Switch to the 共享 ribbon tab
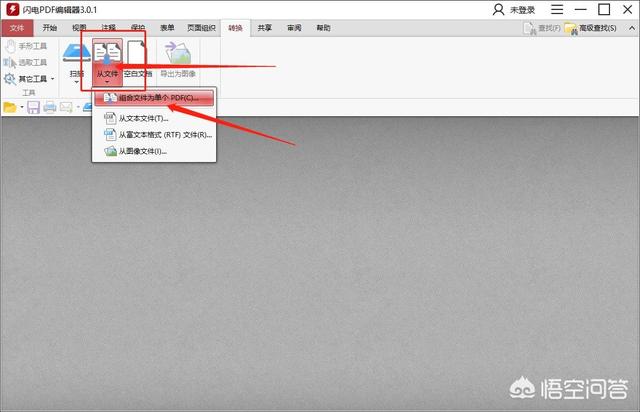The image size is (640, 412). point(264,28)
